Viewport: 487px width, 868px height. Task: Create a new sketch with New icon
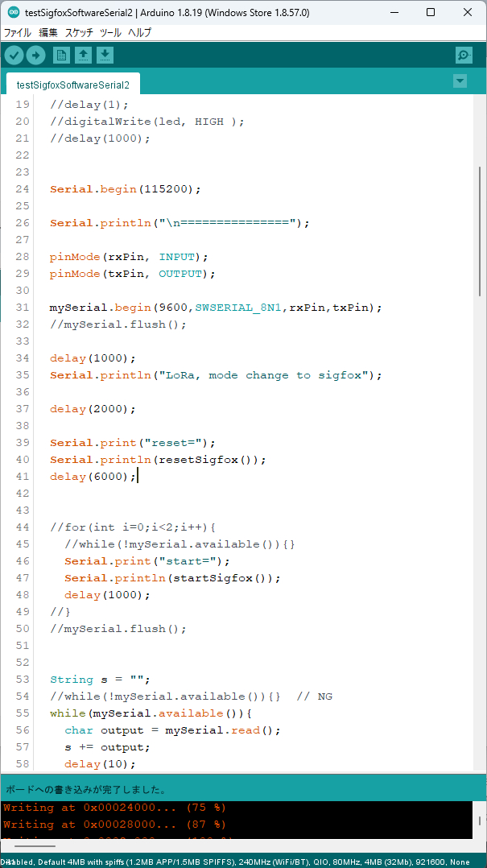pyautogui.click(x=61, y=55)
